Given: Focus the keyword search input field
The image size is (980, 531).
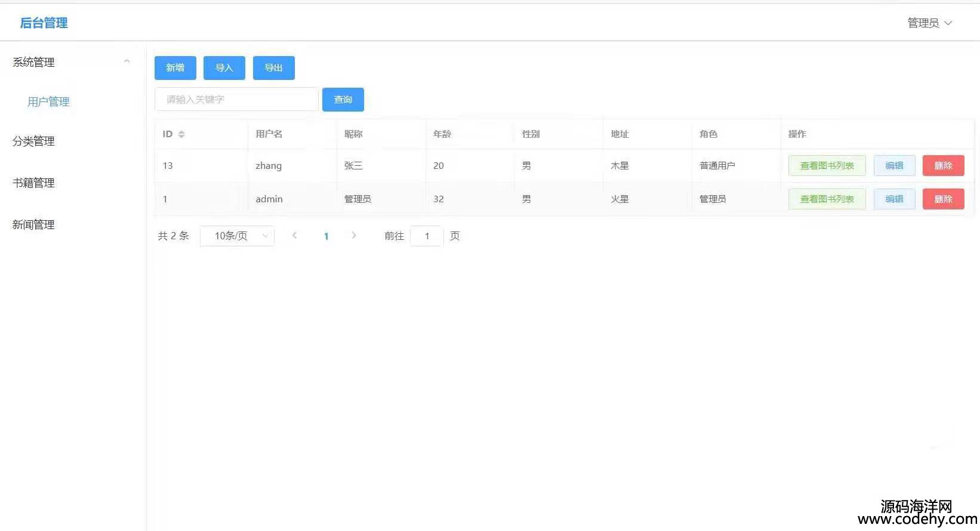Looking at the screenshot, I should click(x=236, y=100).
